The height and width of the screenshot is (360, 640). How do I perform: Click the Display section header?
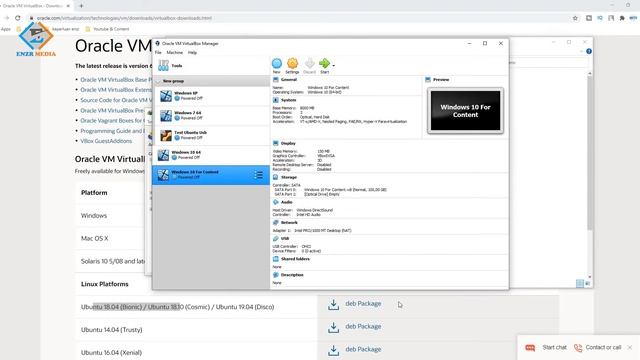tap(288, 143)
